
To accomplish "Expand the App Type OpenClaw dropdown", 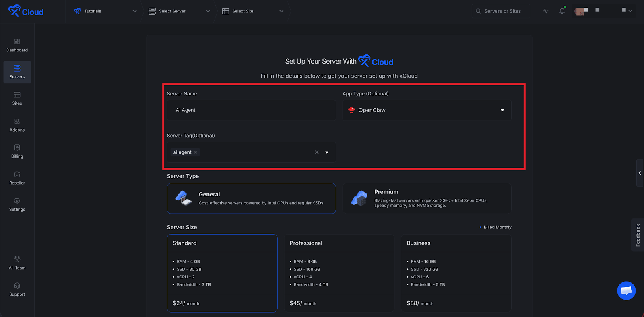I will (502, 110).
